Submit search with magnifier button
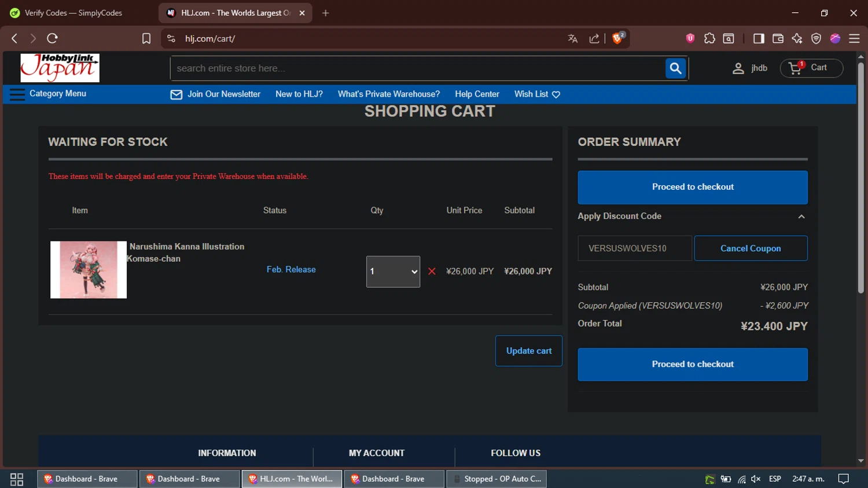The image size is (868, 488). (675, 68)
